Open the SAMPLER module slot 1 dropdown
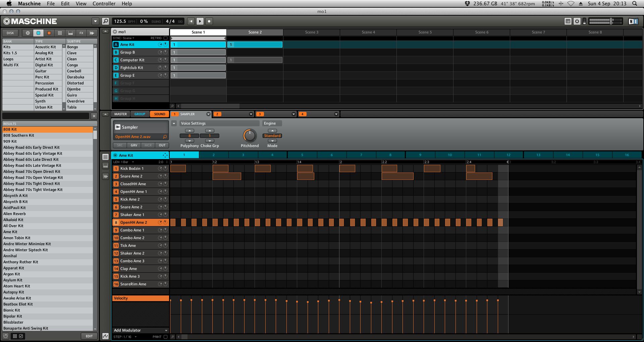 click(x=208, y=114)
